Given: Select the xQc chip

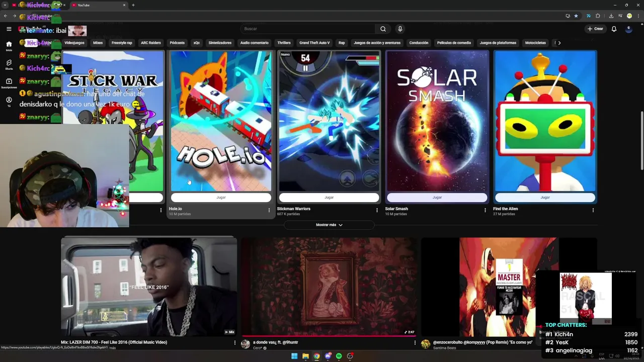Looking at the screenshot, I should click(197, 43).
